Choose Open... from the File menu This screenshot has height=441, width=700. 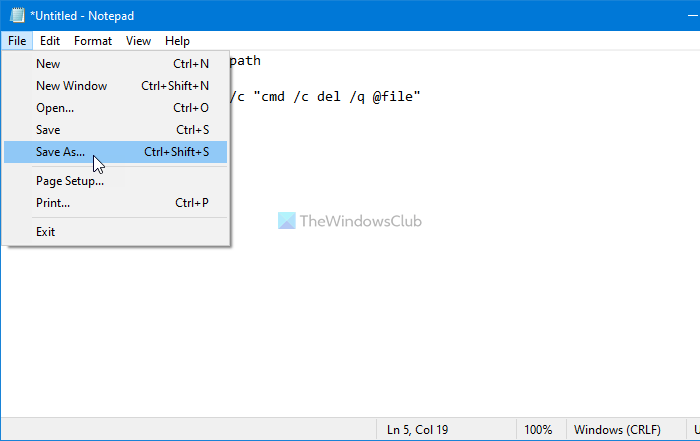click(116, 108)
